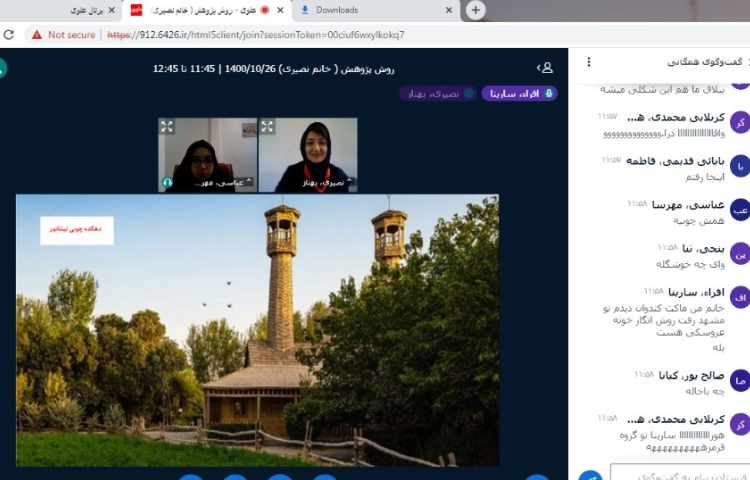Expand نصیری، بهناز webcam to fullscreen
Screen dimensions: 750x480
[x=267, y=127]
